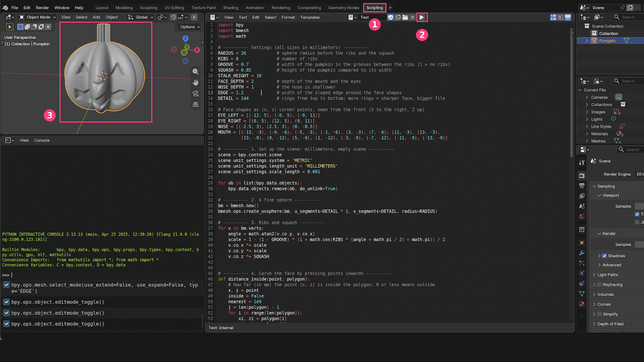
Task: Open the Render Engine dropdown
Action: tap(640, 174)
